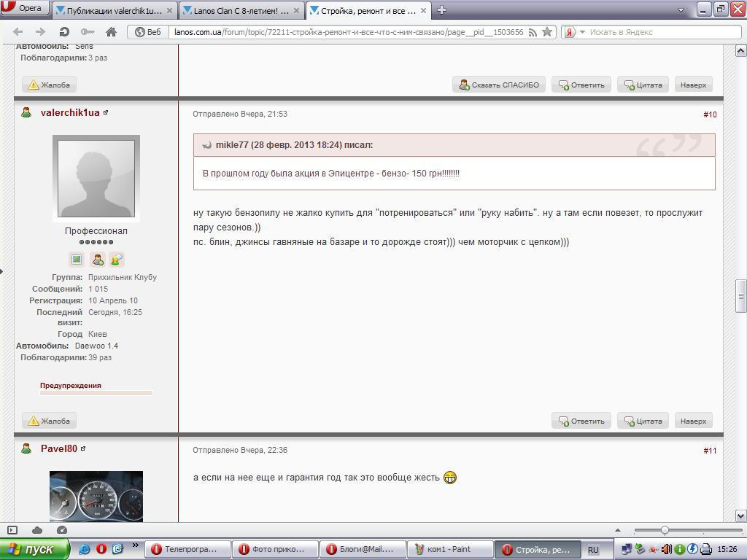This screenshot has width=747, height=560.
Task: Click the top Жалоба report button
Action: coord(49,85)
